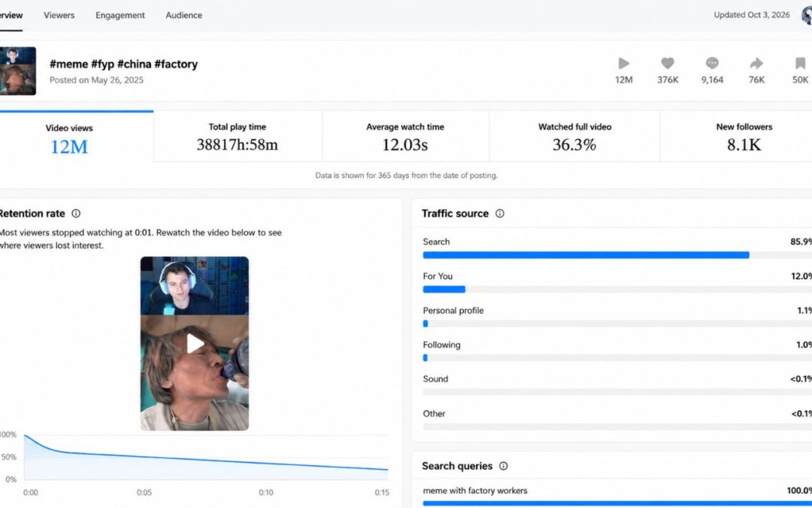The height and width of the screenshot is (508, 812).
Task: Click the title '#meme #fyp #china #factory'
Action: click(x=124, y=64)
